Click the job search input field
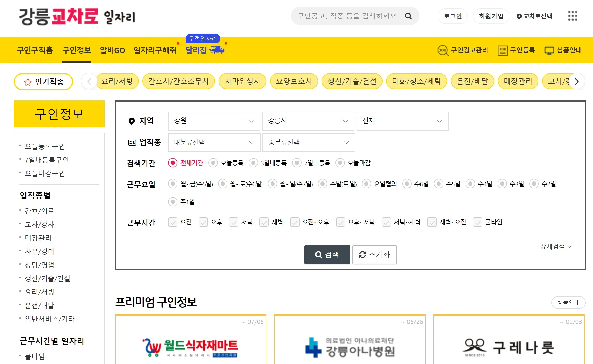 point(347,16)
